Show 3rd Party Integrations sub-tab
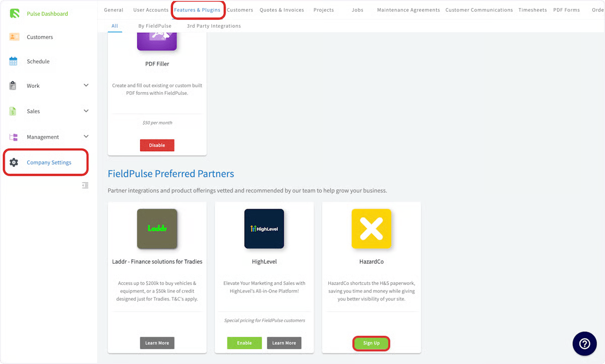 point(214,26)
